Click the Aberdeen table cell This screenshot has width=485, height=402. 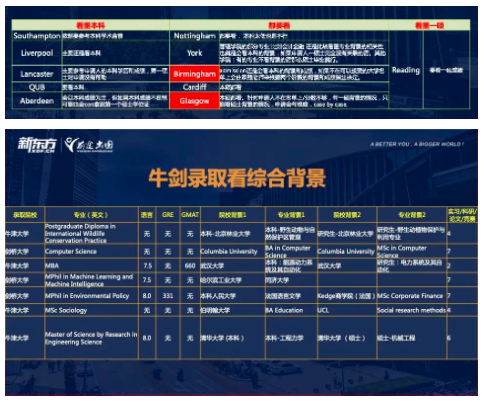click(37, 101)
